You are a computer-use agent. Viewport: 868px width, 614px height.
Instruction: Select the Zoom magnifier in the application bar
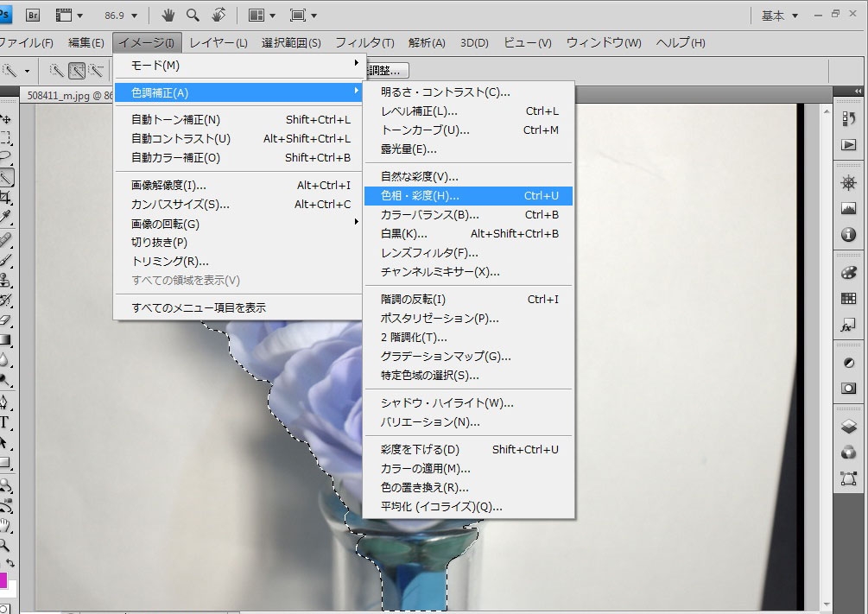pyautogui.click(x=193, y=16)
